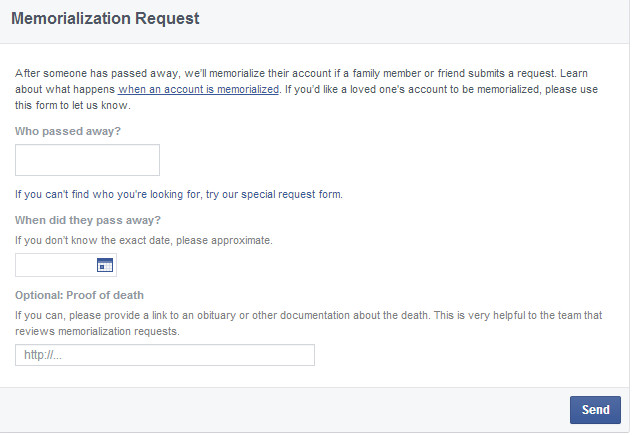
Task: Open the calendar date picker icon
Action: (104, 265)
